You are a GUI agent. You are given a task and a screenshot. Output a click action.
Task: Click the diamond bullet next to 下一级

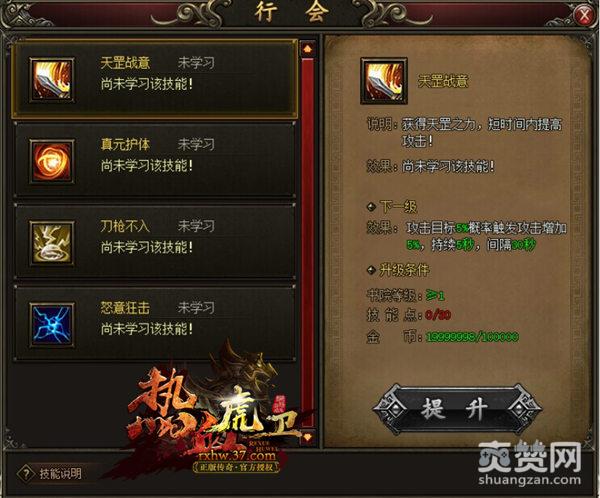coord(371,207)
